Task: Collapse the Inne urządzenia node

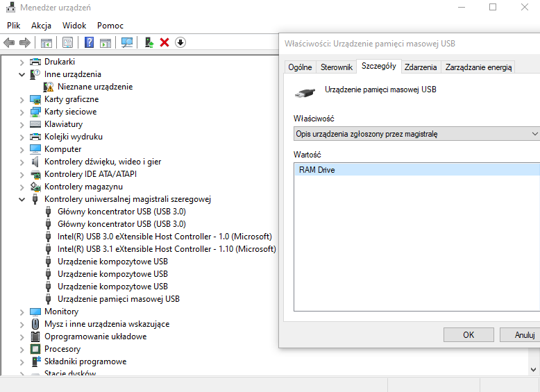Action: click(22, 74)
